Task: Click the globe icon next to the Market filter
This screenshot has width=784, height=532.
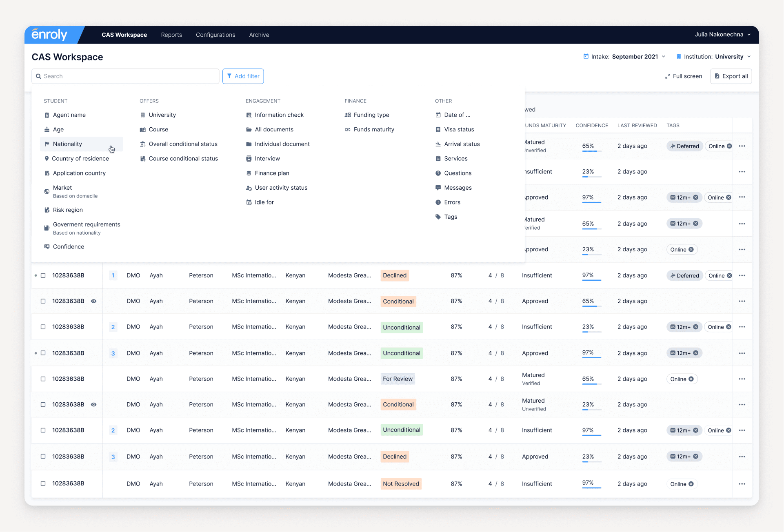Action: point(47,191)
